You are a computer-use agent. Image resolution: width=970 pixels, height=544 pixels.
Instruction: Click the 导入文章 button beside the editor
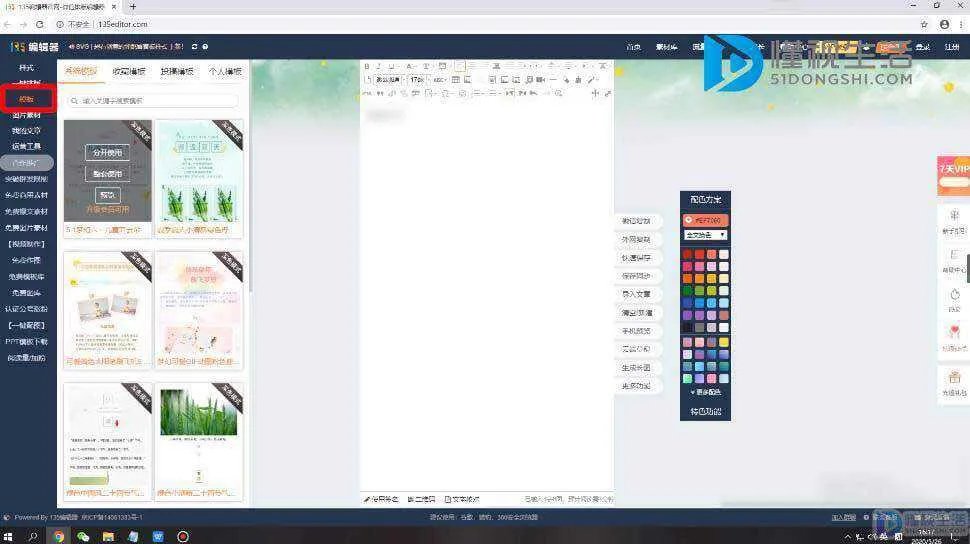point(636,294)
